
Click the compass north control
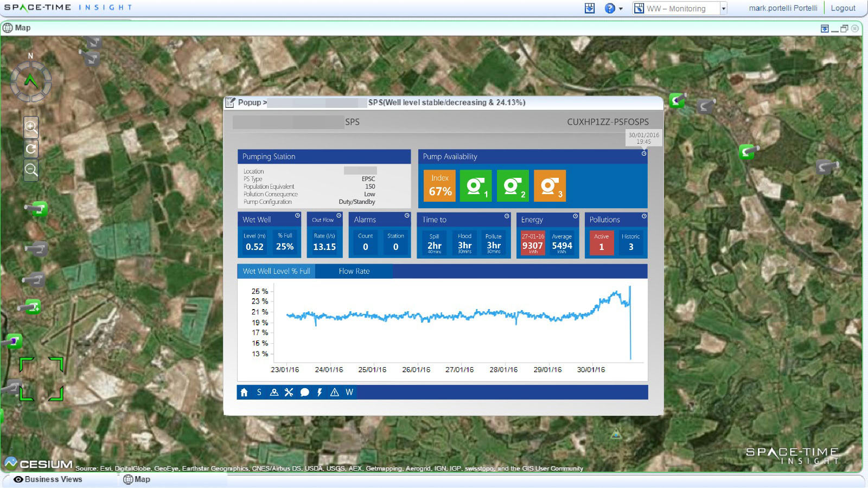(31, 81)
